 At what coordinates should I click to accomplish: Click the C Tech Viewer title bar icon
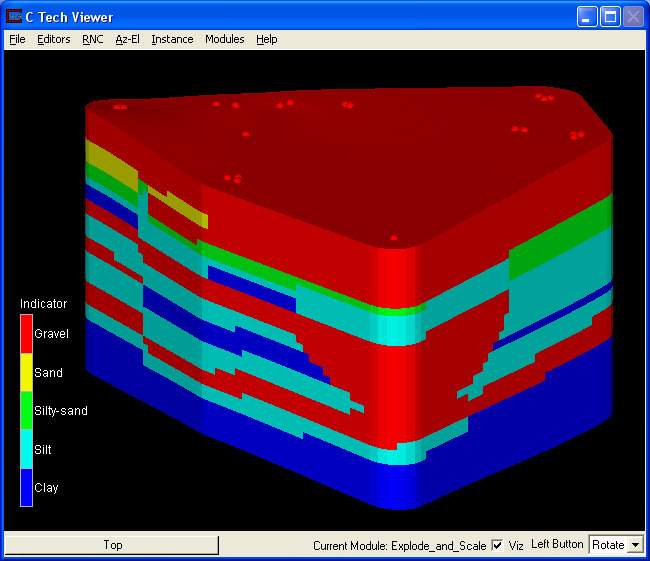tap(14, 17)
